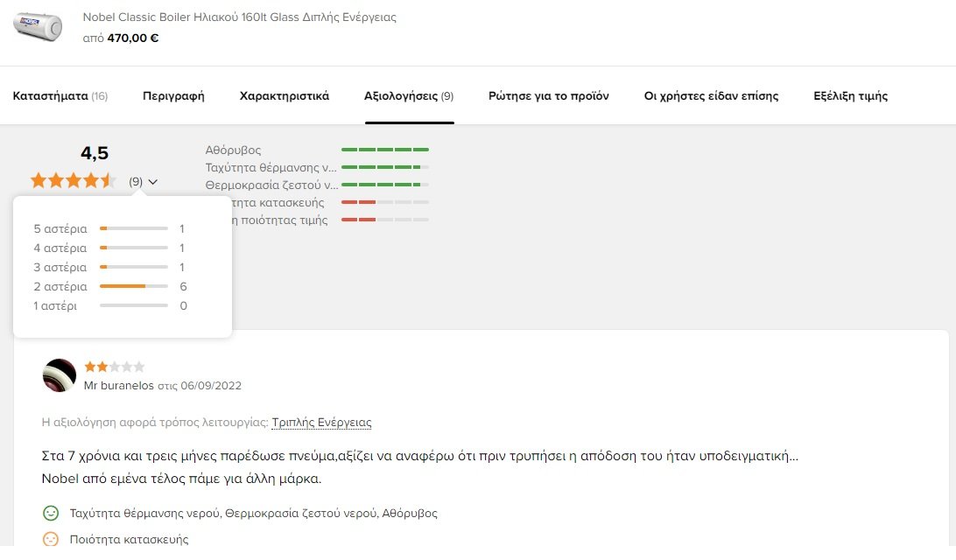
Task: Filter reviews by 5 αστέρια row
Action: (x=109, y=228)
